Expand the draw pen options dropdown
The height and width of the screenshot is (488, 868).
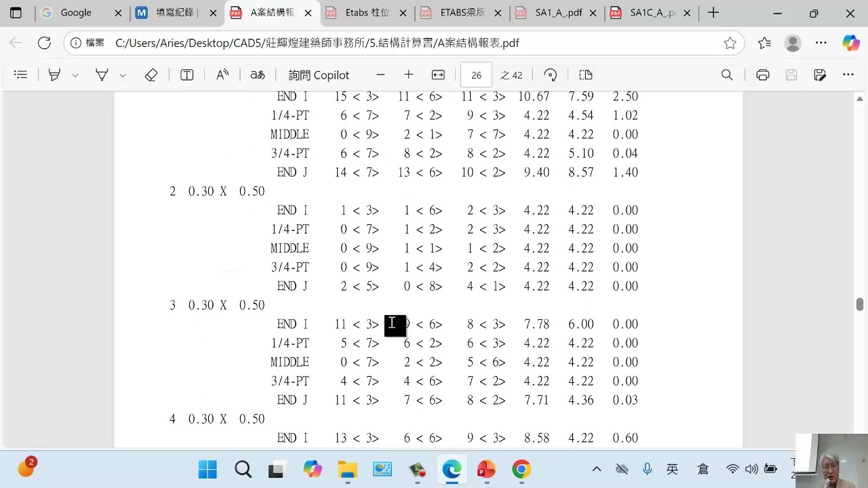[x=123, y=75]
